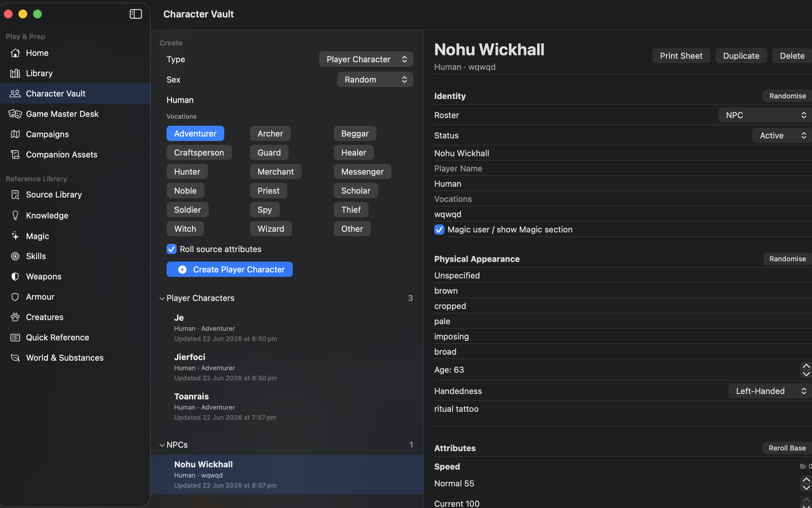Click the wqwqd vocation text field
This screenshot has height=508, width=812.
[623, 214]
